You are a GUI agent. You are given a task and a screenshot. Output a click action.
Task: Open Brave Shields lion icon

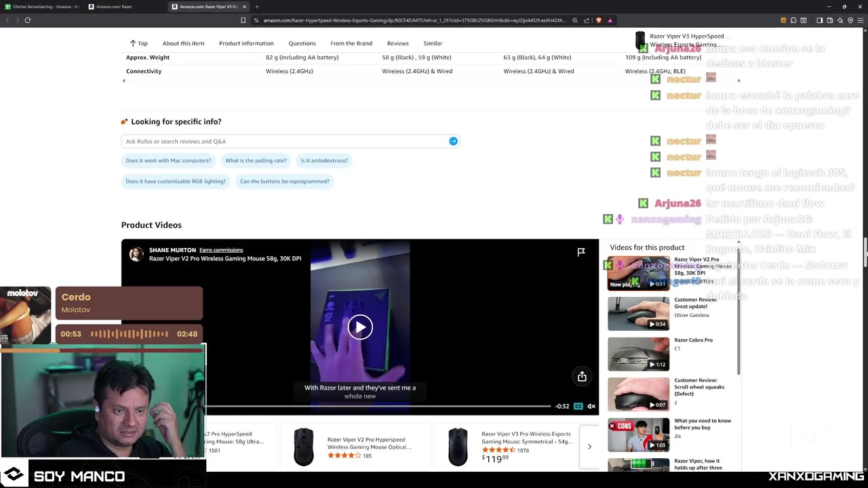coord(598,20)
